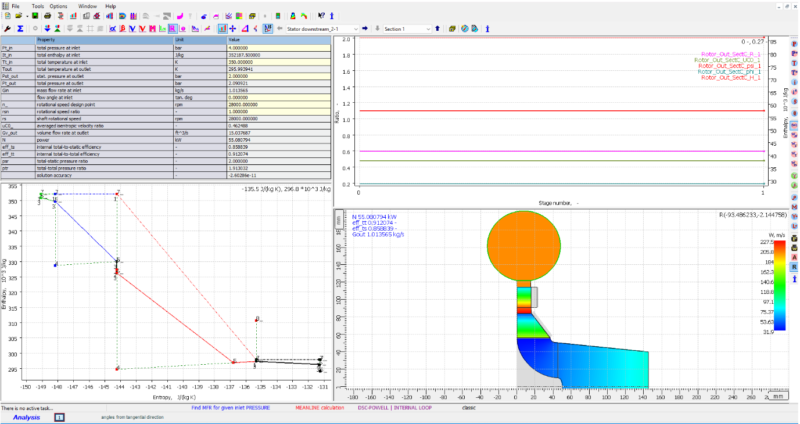
Task: Click the printer icon
Action: coord(47,16)
